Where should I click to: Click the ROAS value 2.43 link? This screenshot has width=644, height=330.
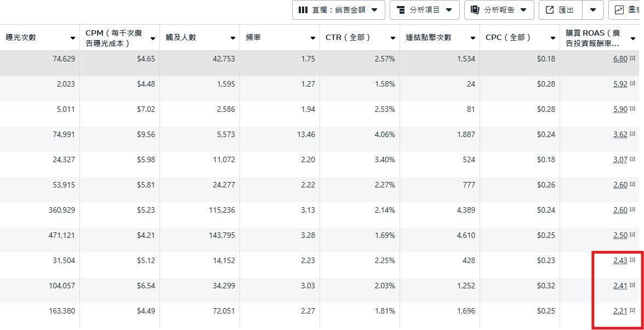620,261
